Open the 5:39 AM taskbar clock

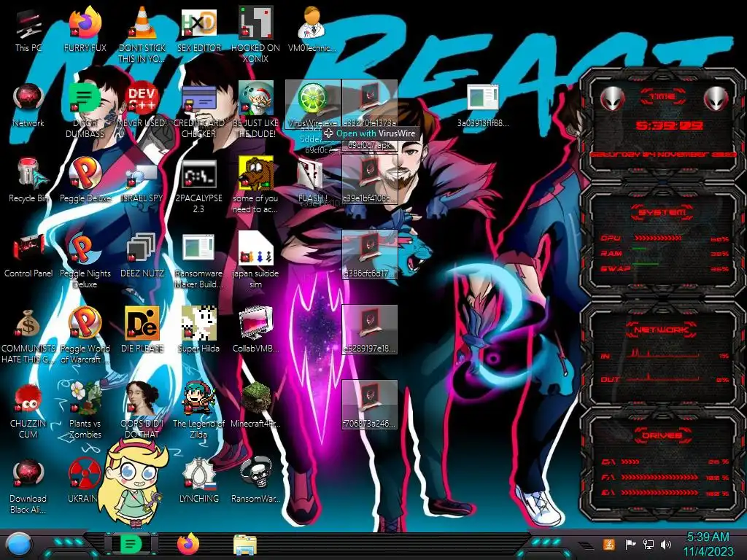(x=708, y=544)
